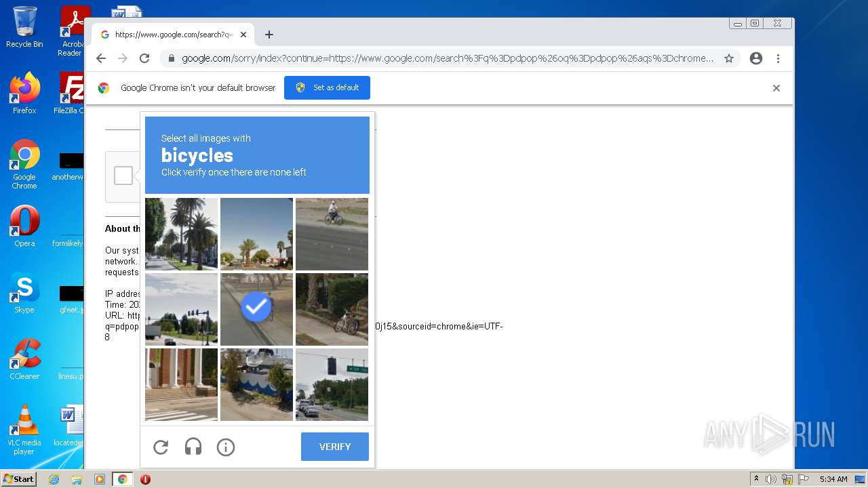Viewport: 868px width, 488px height.
Task: Select the white columns building tile
Action: tap(181, 384)
